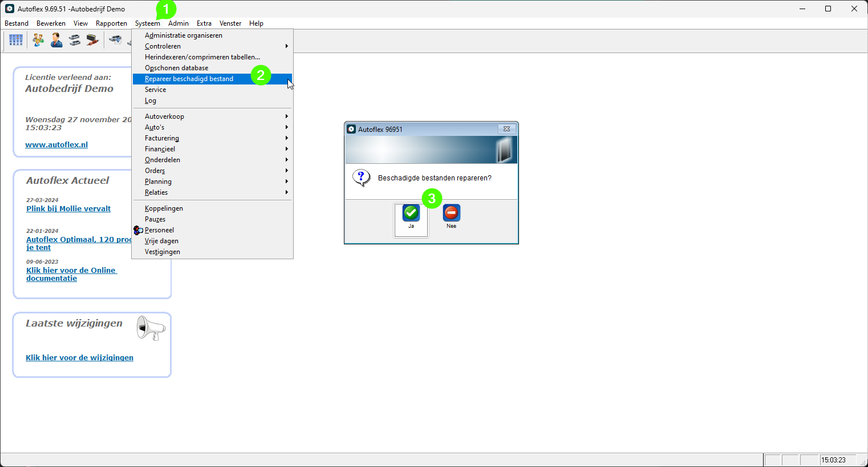Click the Systeem menu
The height and width of the screenshot is (467, 868).
tap(148, 23)
